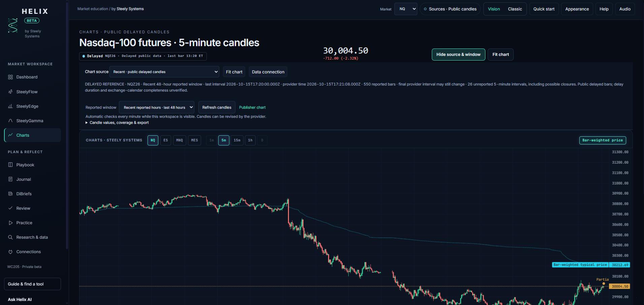Image resolution: width=644 pixels, height=305 pixels.
Task: Open the Help button
Action: point(604,9)
